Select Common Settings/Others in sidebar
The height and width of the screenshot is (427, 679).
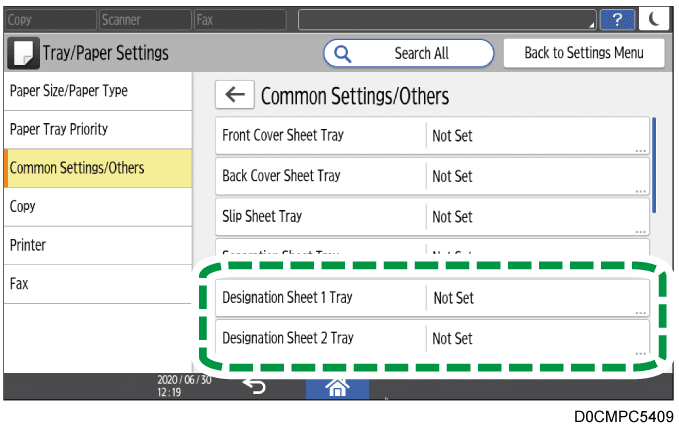click(97, 168)
